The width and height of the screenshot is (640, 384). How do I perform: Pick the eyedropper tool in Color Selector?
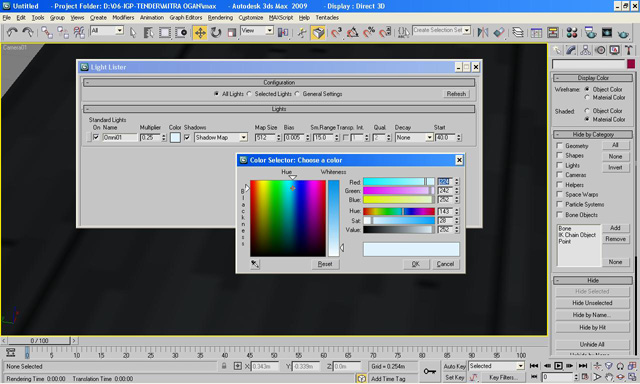pyautogui.click(x=255, y=264)
